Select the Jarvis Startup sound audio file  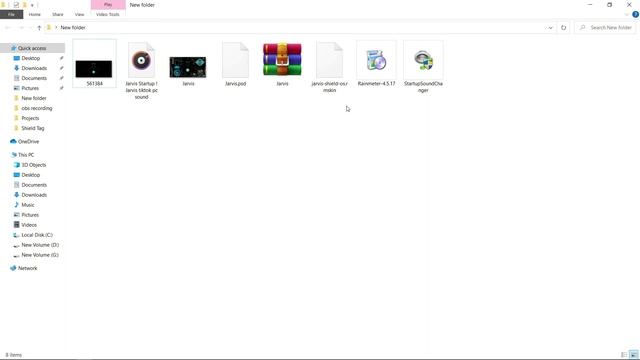pyautogui.click(x=141, y=70)
